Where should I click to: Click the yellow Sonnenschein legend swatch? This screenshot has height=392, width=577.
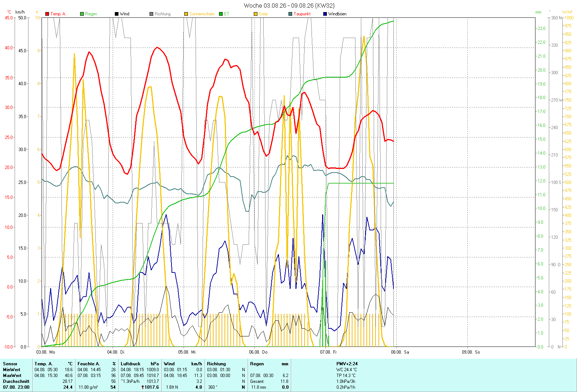[x=186, y=14]
